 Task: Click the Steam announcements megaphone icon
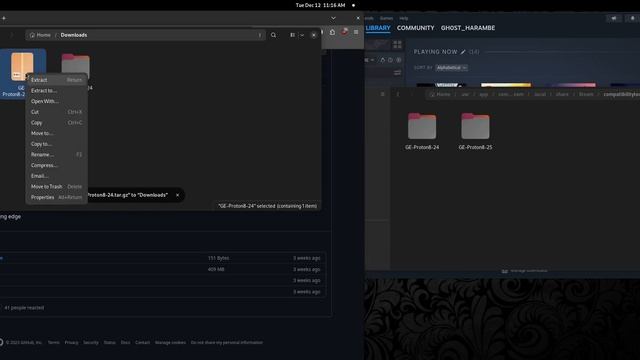tap(613, 18)
